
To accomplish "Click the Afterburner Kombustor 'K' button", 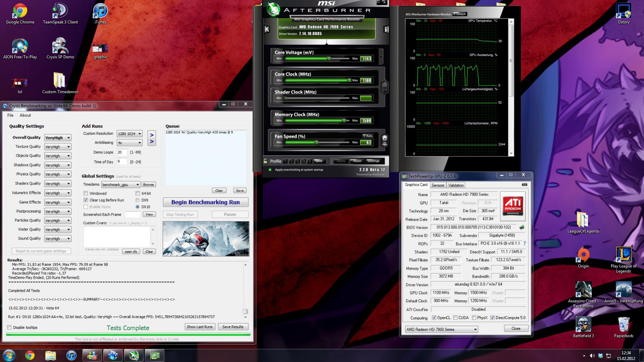I will 267,30.
